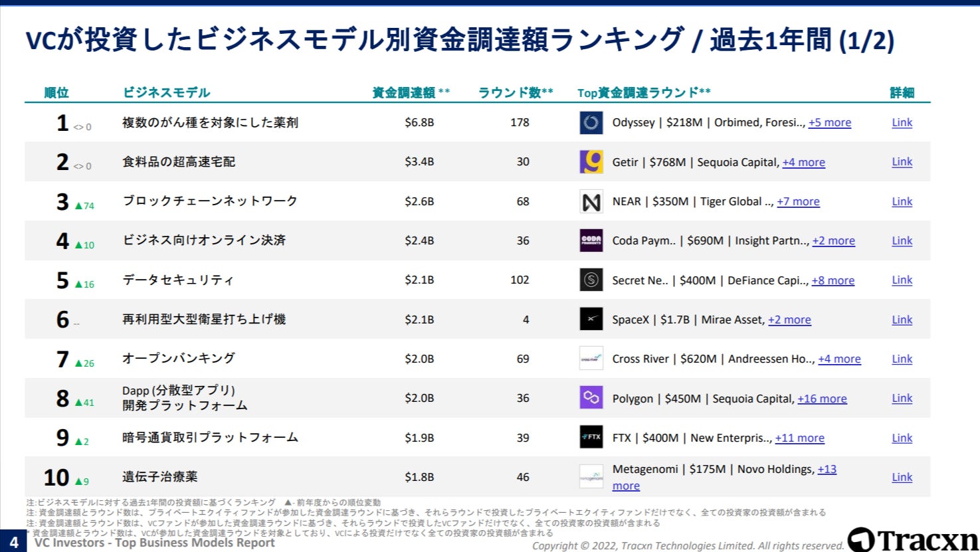The height and width of the screenshot is (552, 980).
Task: Click the round count 68
Action: point(523,201)
